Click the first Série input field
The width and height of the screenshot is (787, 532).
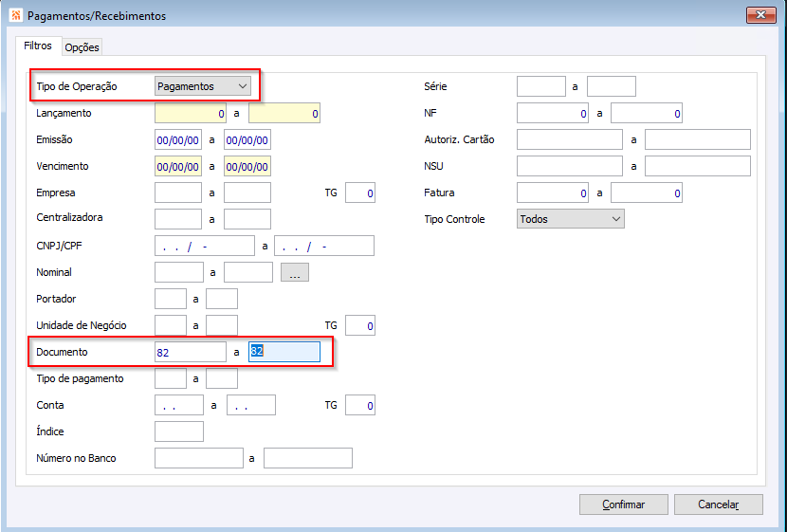[x=541, y=86]
